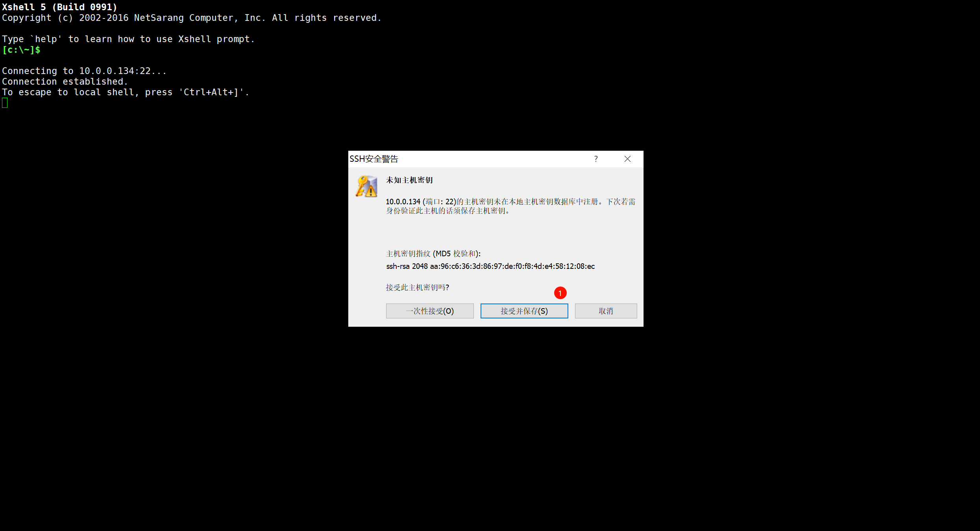The width and height of the screenshot is (980, 531).
Task: Open help via the question mark icon
Action: pos(596,159)
